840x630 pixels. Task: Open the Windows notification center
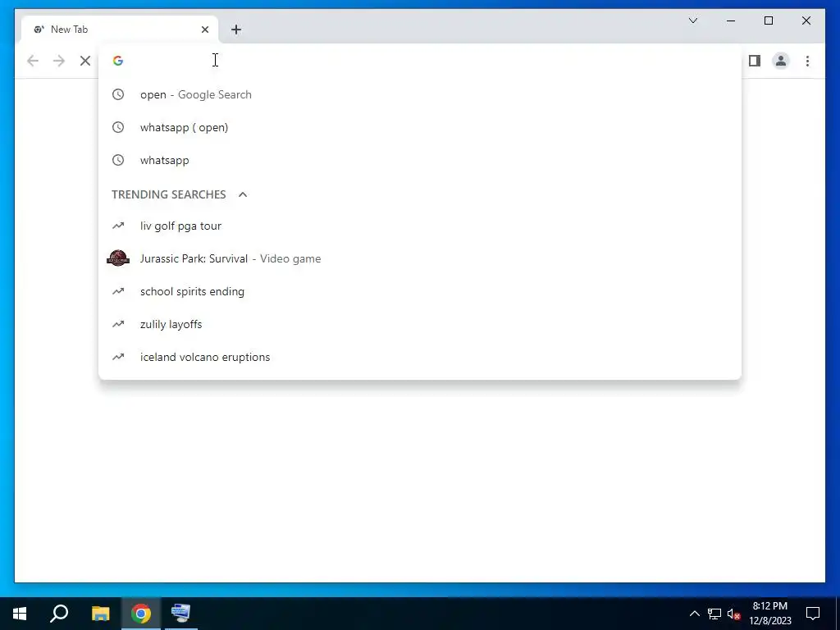pos(813,614)
